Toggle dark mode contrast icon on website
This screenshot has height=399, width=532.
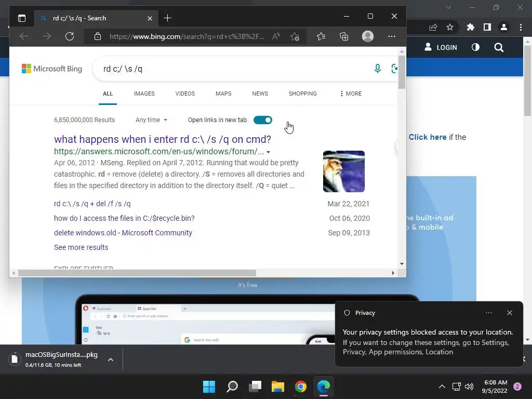475,47
